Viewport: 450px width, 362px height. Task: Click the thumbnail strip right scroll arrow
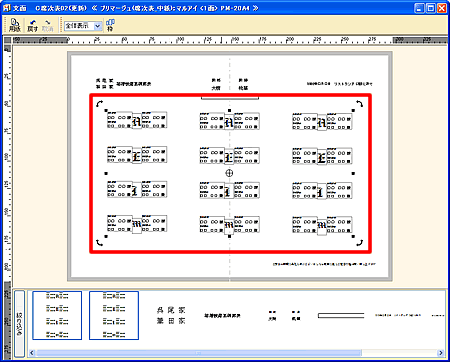[441, 353]
